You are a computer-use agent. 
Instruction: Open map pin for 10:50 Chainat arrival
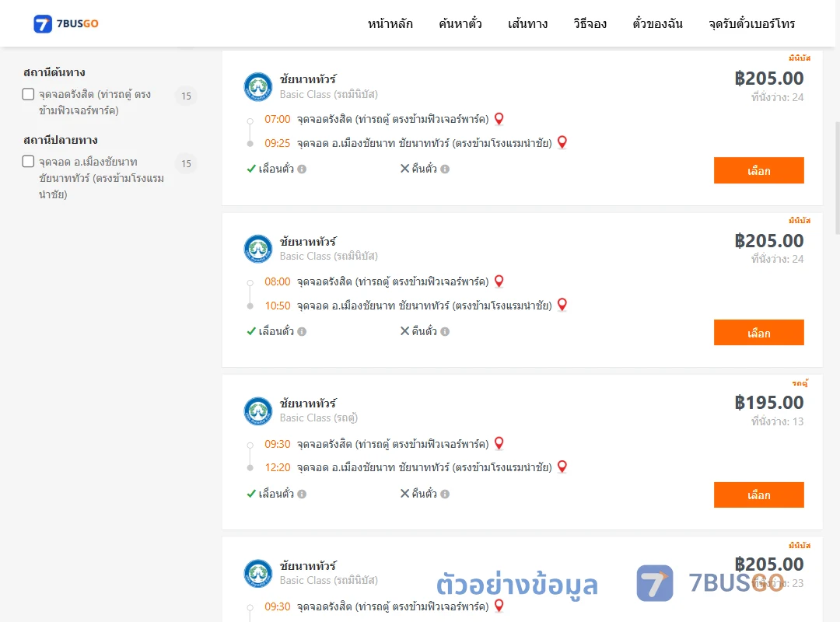pyautogui.click(x=562, y=305)
